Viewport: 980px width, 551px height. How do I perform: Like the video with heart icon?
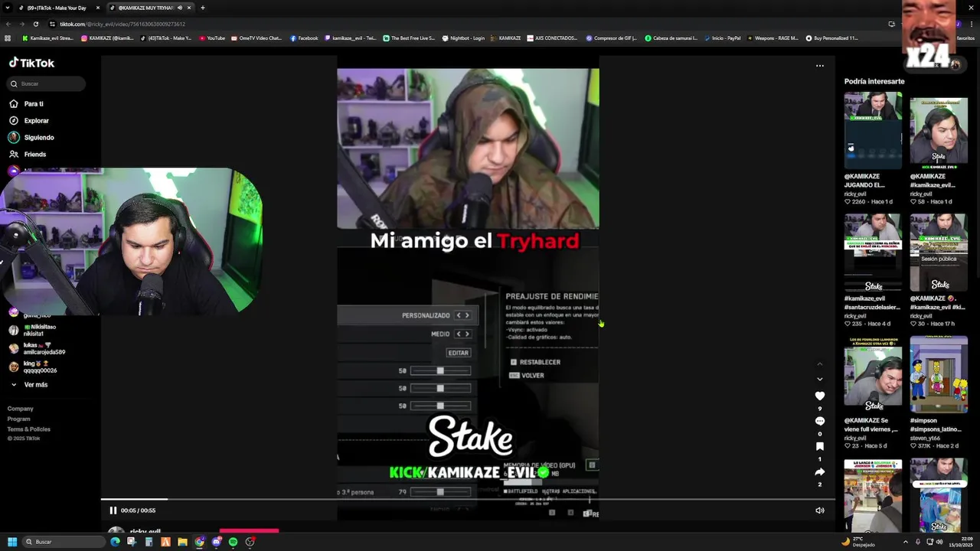(819, 396)
